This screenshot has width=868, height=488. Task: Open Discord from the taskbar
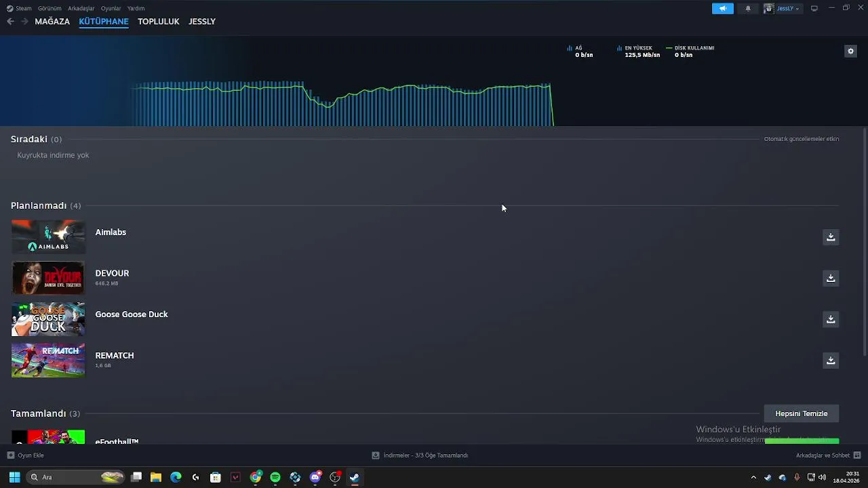coord(315,477)
